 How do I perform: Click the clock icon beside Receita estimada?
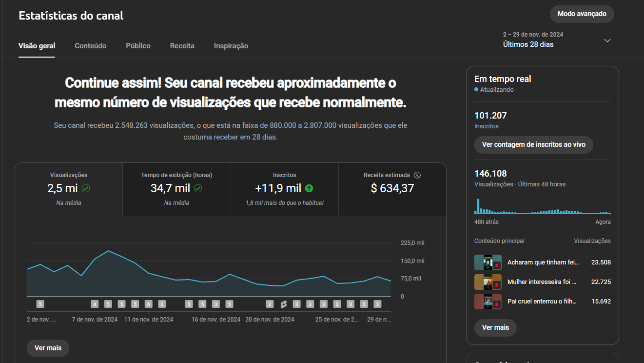point(417,175)
